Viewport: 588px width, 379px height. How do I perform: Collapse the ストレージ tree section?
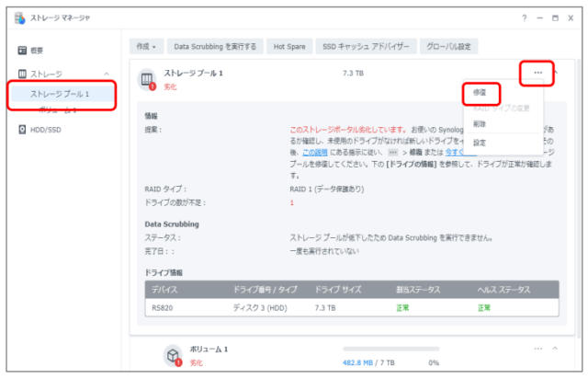[x=106, y=74]
